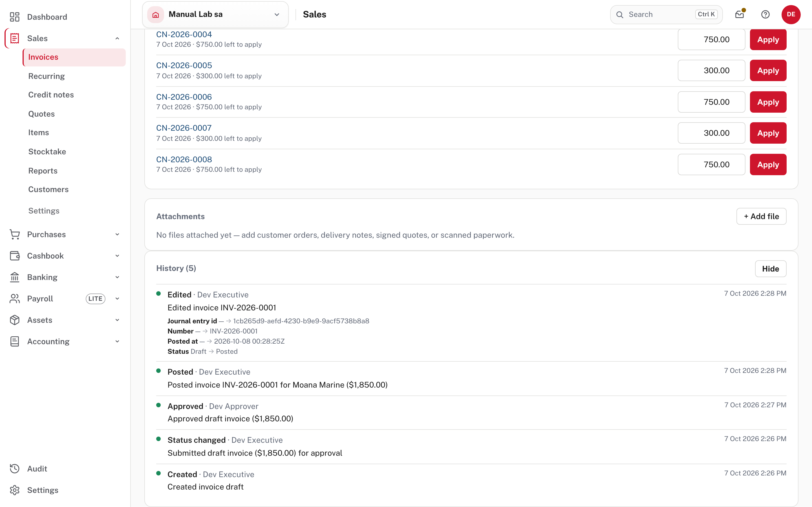This screenshot has height=507, width=812.
Task: Click the Cashbook wallet icon
Action: click(x=14, y=255)
